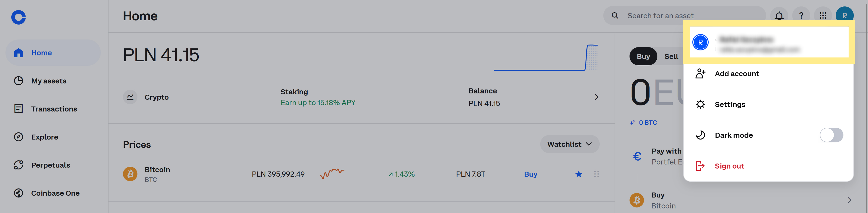The width and height of the screenshot is (868, 213).
Task: Click the R profile avatar in header
Action: 844,16
